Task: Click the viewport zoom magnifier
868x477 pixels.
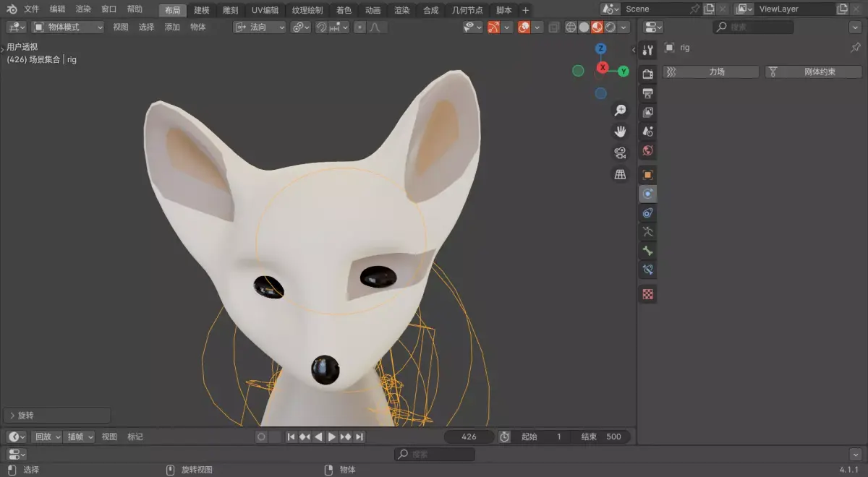Action: (620, 110)
